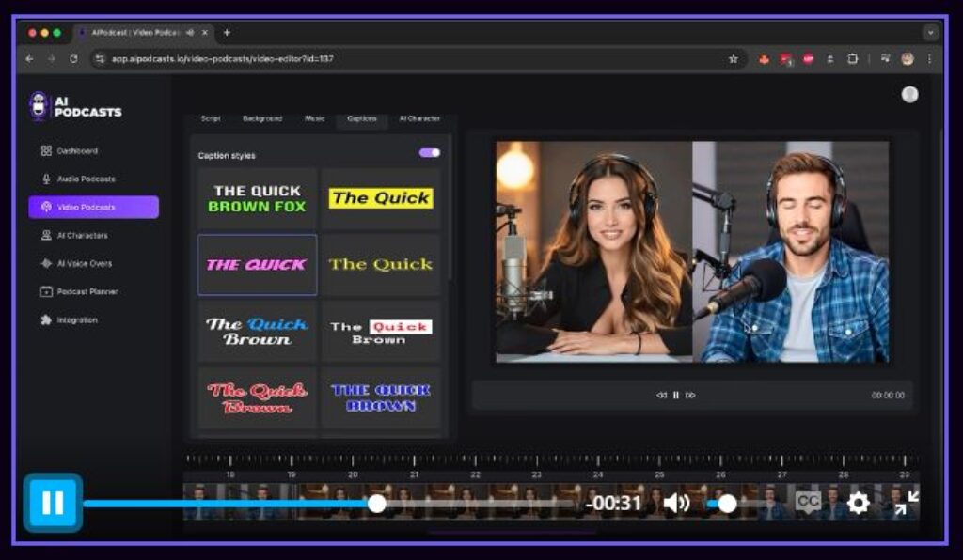Open the browser profile avatar

click(x=908, y=59)
